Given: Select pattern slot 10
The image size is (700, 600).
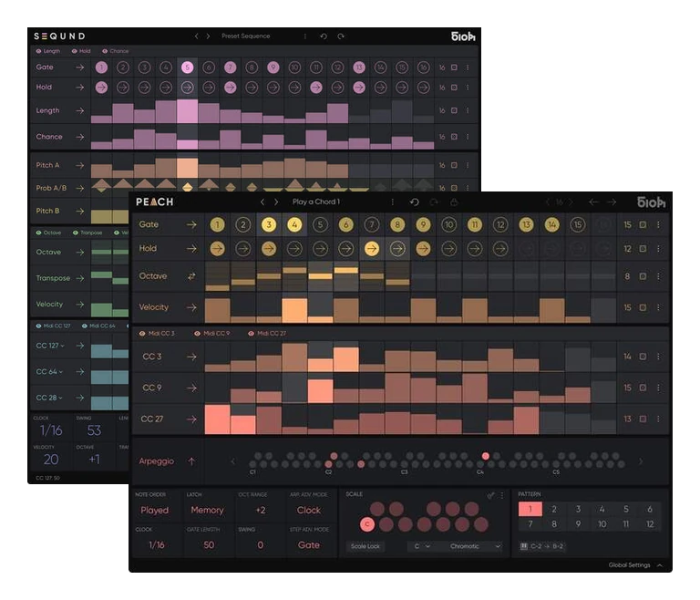Looking at the screenshot, I should click(602, 524).
